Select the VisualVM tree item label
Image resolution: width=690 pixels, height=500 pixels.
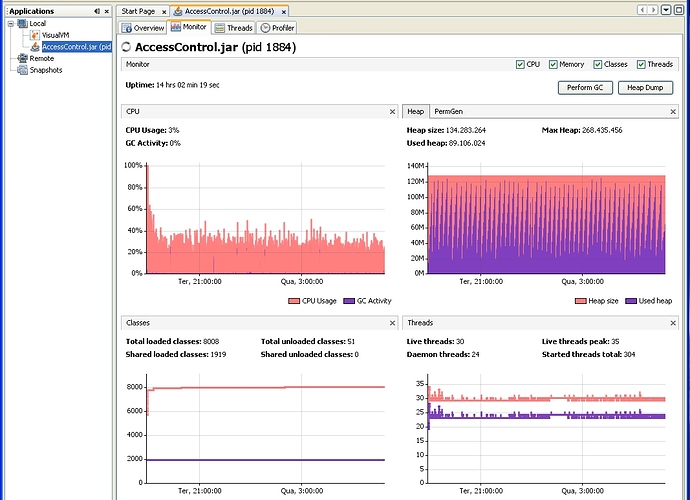pyautogui.click(x=55, y=35)
